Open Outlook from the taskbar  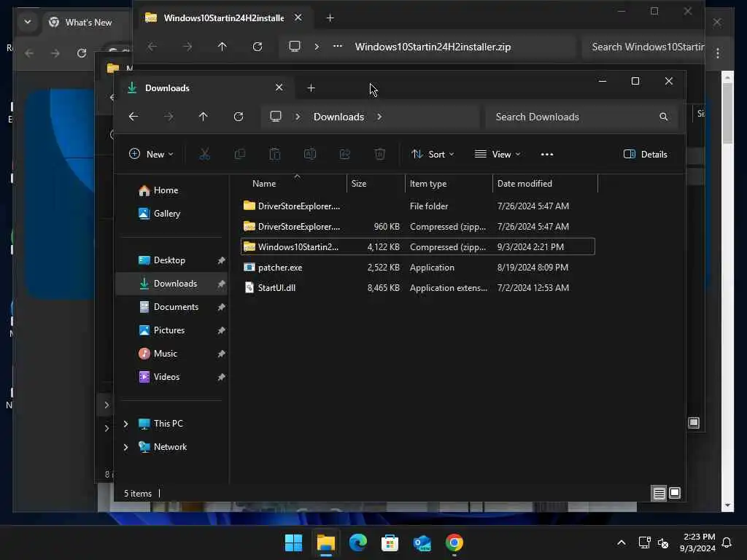tap(422, 542)
